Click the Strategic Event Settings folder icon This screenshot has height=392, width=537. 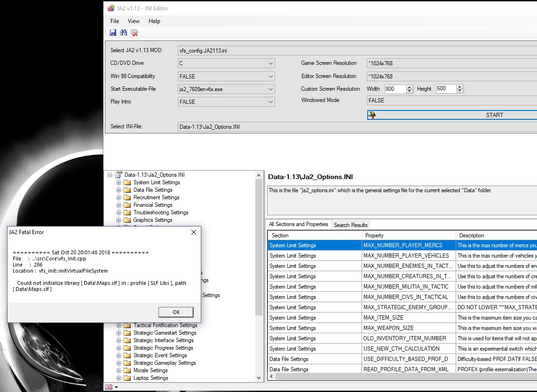coord(127,355)
